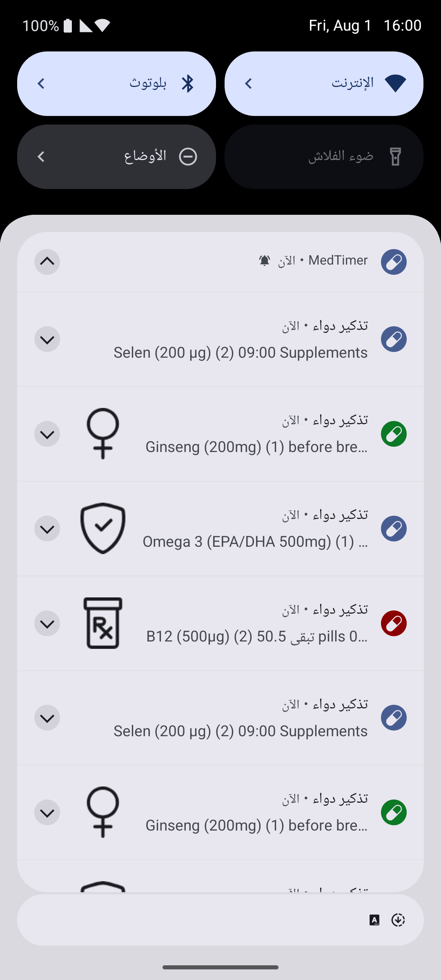The width and height of the screenshot is (441, 980).
Task: Toggle the flashlight quick settings tile
Action: point(324,157)
